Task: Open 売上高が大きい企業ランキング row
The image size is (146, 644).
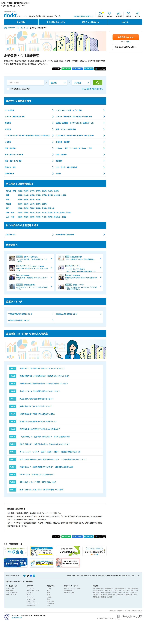Action: [79, 314]
